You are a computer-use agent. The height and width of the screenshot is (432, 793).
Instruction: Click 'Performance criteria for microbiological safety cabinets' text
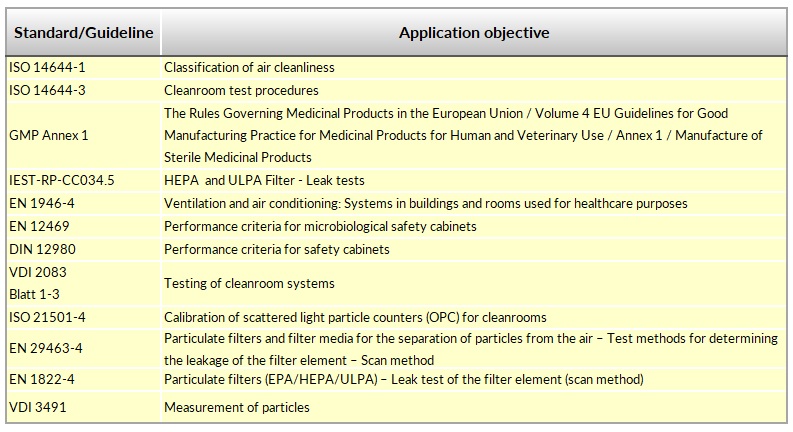point(320,227)
